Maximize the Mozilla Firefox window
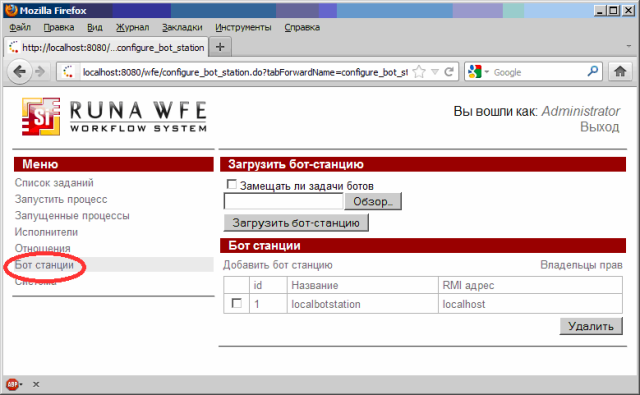The height and width of the screenshot is (395, 640). 613,11
